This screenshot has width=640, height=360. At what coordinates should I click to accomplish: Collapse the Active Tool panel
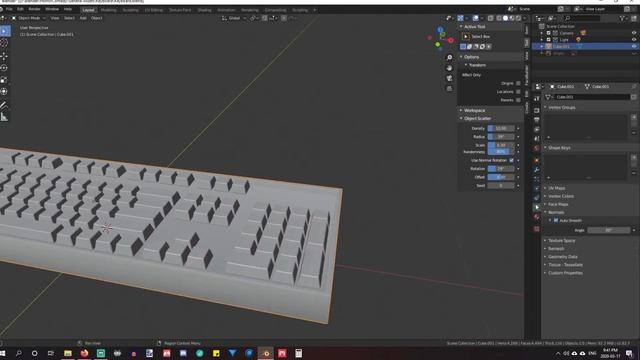click(474, 27)
